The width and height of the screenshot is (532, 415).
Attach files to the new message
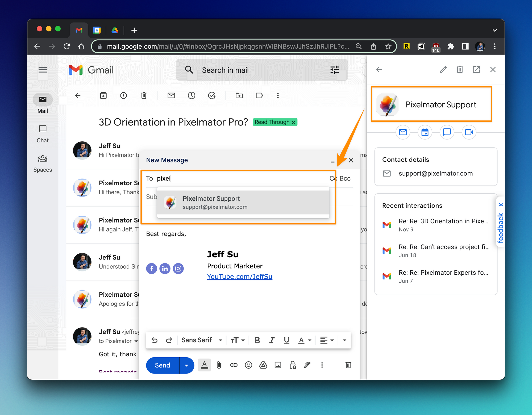[x=219, y=365]
